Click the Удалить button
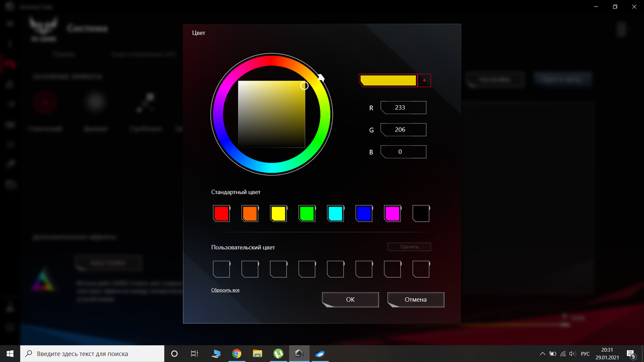 point(409,247)
